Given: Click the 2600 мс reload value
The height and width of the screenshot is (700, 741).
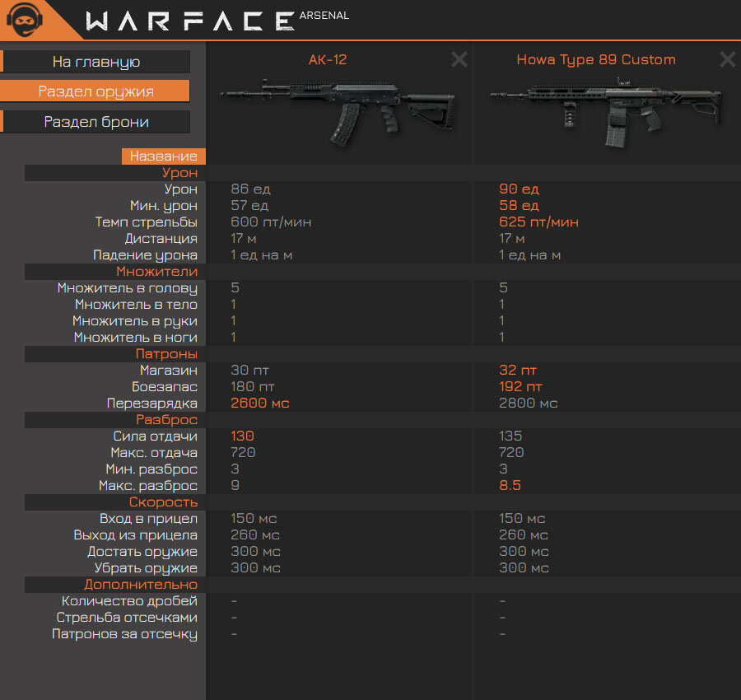Looking at the screenshot, I should coord(260,404).
